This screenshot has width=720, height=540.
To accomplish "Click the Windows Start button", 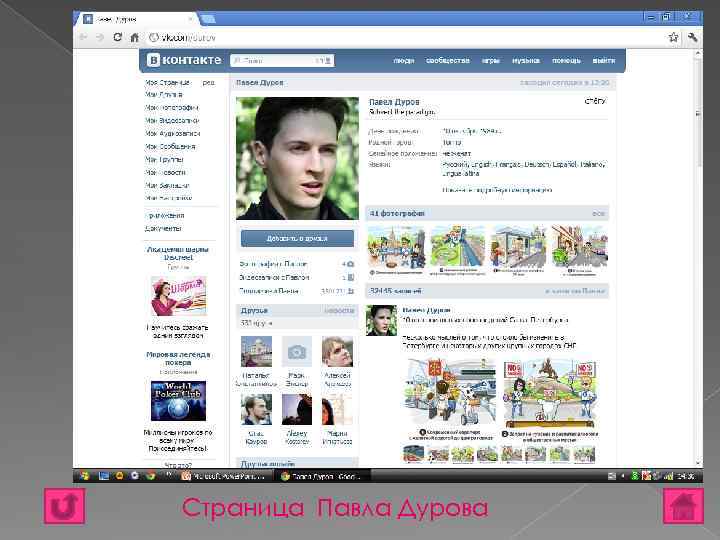I will [84, 476].
